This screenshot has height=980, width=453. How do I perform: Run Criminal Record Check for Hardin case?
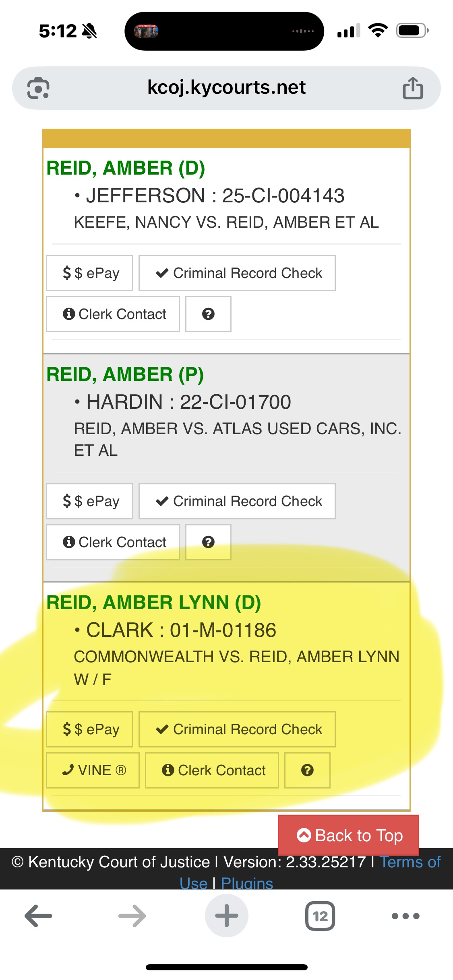[x=237, y=501]
